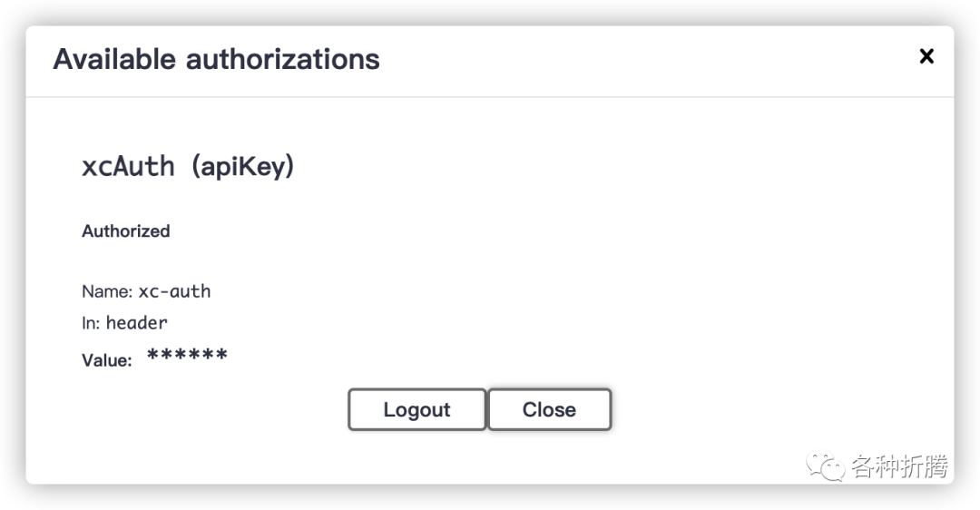
Task: Click the masked ****** key value
Action: tap(187, 355)
